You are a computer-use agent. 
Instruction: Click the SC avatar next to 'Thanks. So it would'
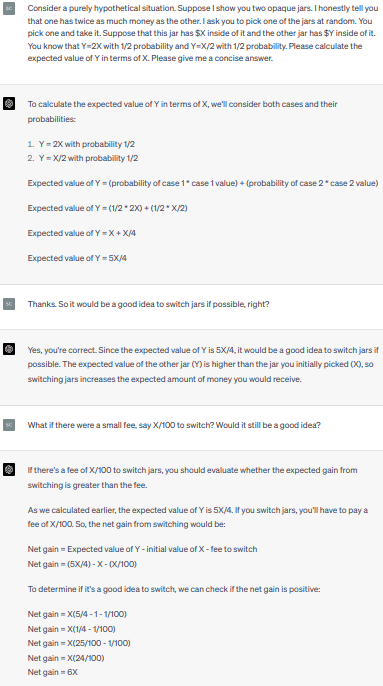(9, 304)
